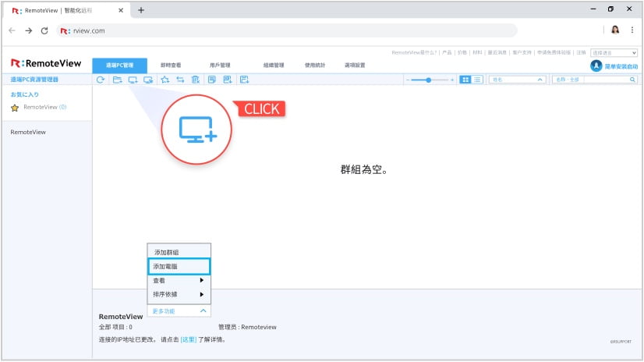Click the 简单安装启动 link
The height and width of the screenshot is (362, 644).
(621, 66)
